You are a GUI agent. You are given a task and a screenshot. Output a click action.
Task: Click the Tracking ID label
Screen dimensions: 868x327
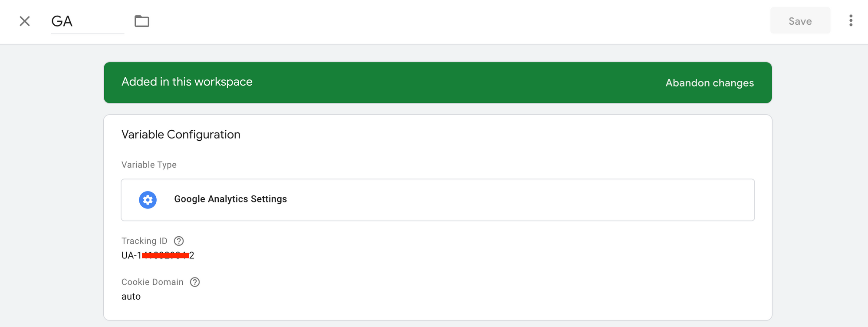pos(145,241)
